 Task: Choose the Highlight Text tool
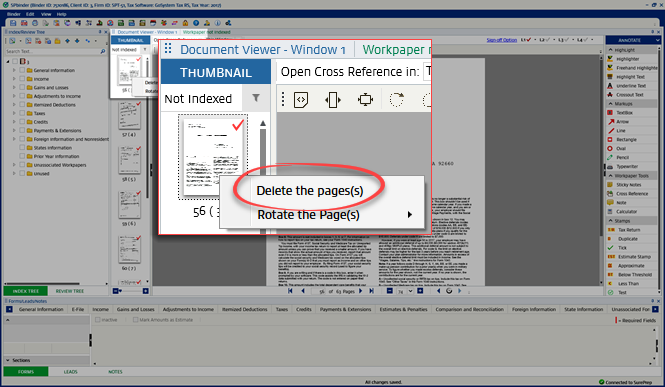pos(630,77)
